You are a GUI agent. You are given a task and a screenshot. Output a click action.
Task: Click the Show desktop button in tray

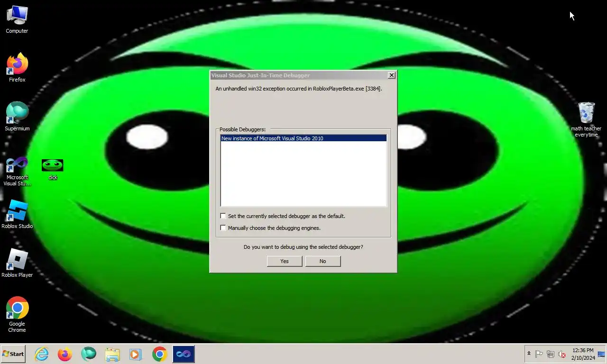click(x=601, y=354)
